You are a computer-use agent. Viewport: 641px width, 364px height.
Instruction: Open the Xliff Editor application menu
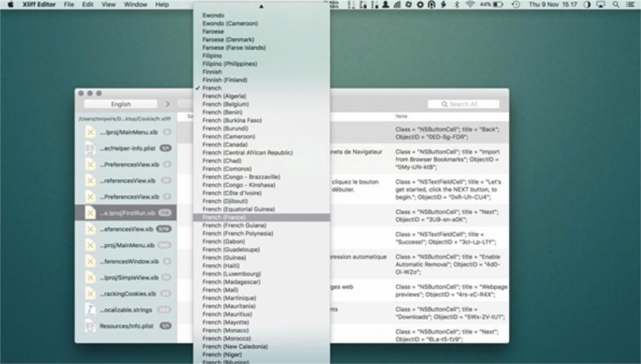click(x=39, y=4)
